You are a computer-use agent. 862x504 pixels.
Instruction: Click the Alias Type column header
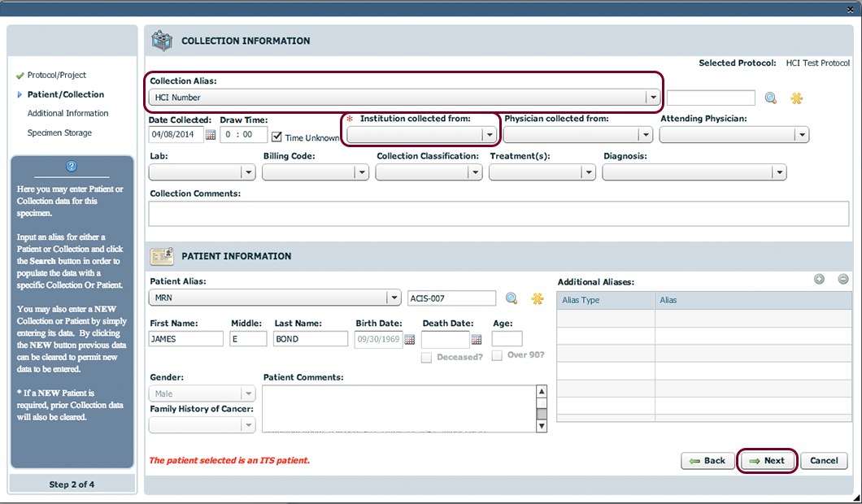tap(606, 300)
